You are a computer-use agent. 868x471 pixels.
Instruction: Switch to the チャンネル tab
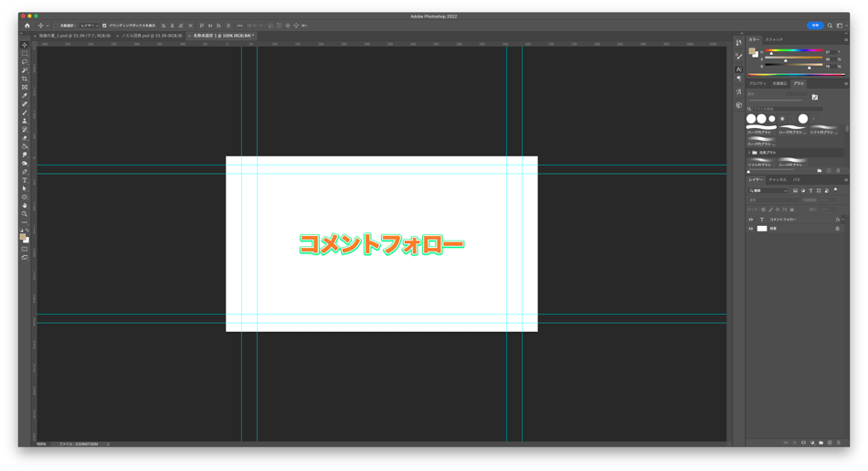point(777,180)
